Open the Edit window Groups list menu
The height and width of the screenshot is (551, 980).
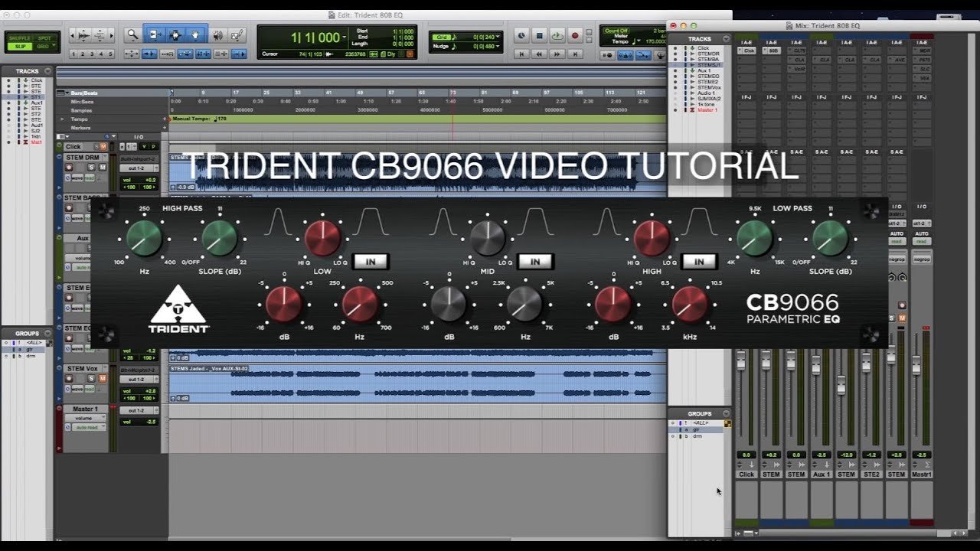[48, 334]
